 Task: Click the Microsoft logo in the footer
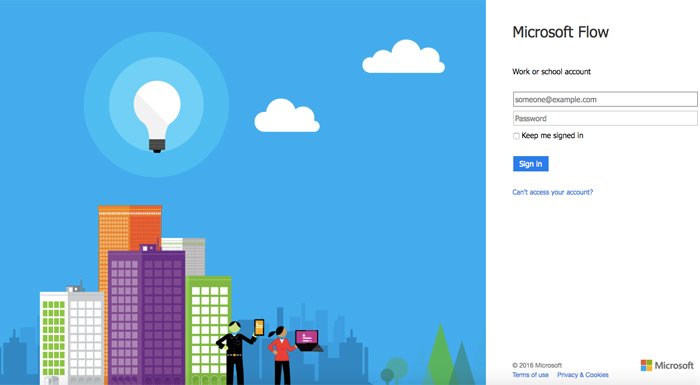coord(667,365)
